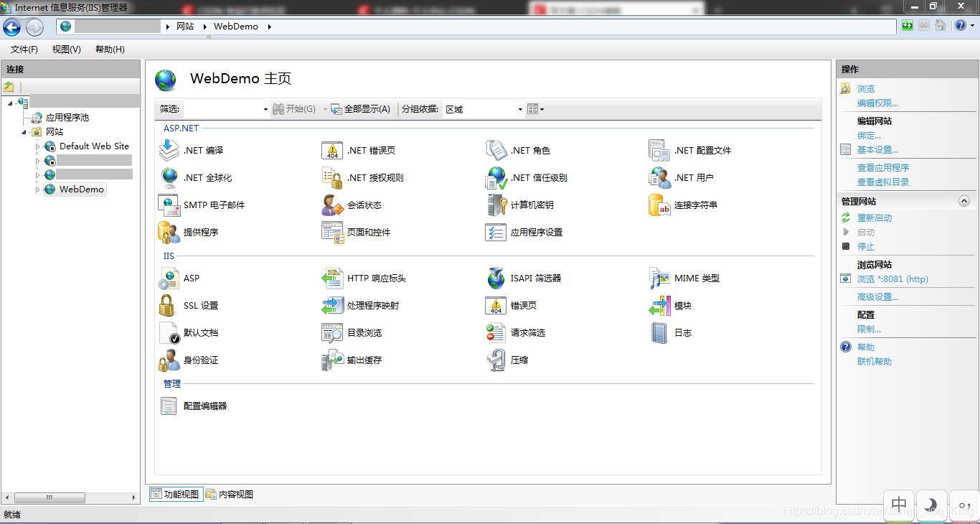The height and width of the screenshot is (524, 980).
Task: Click the 绑定... action link
Action: click(x=869, y=136)
